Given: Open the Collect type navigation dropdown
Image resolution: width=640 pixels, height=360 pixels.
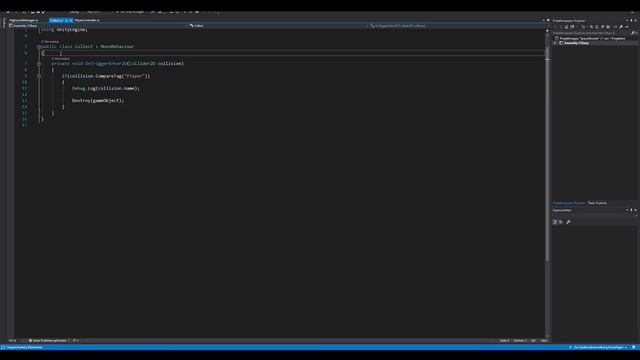Looking at the screenshot, I should (x=278, y=26).
